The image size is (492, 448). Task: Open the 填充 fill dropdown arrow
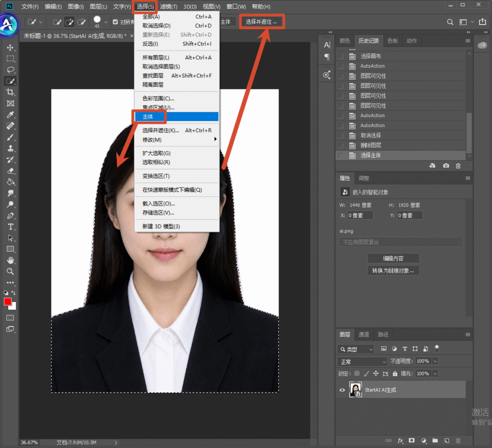(435, 374)
